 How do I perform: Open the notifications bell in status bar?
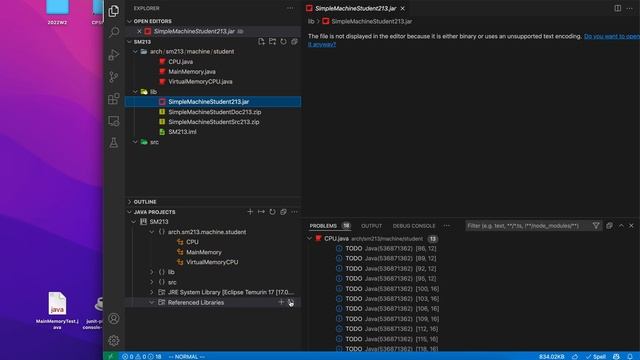[x=630, y=356]
